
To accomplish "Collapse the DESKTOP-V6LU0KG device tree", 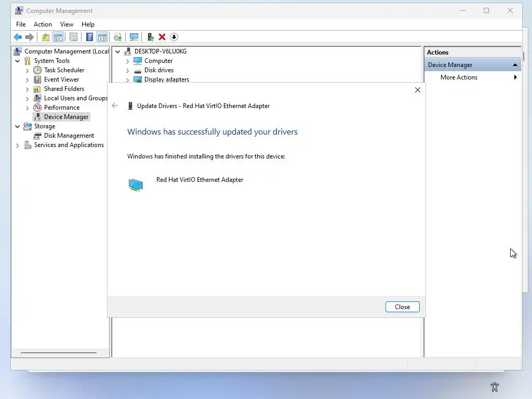I will point(117,51).
